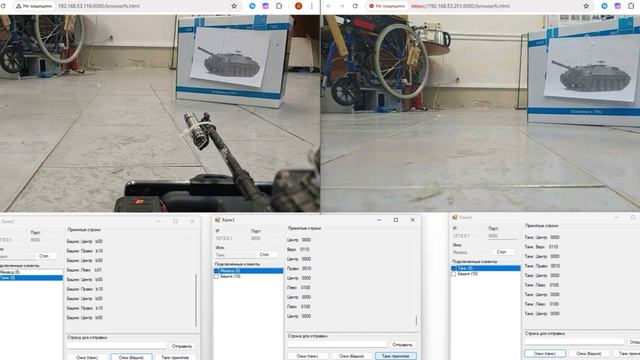This screenshot has height=360, width=640.
Task: Open the orange profile avatar in left browser
Action: (x=298, y=6)
